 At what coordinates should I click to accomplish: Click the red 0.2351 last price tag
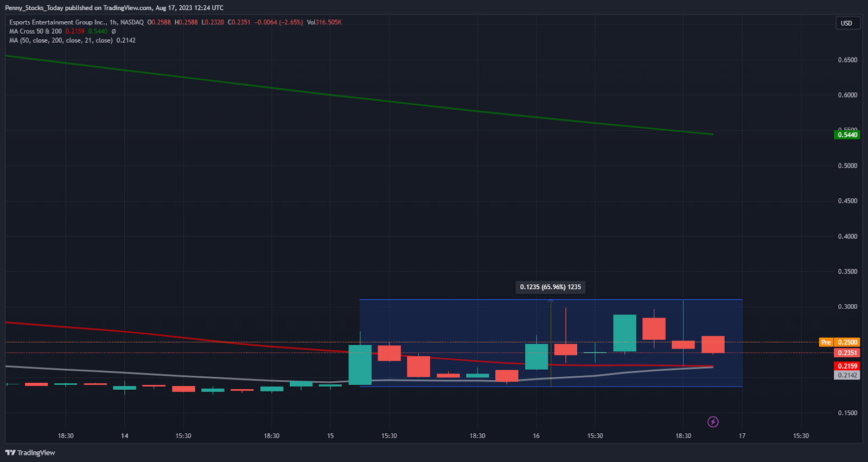click(x=847, y=353)
